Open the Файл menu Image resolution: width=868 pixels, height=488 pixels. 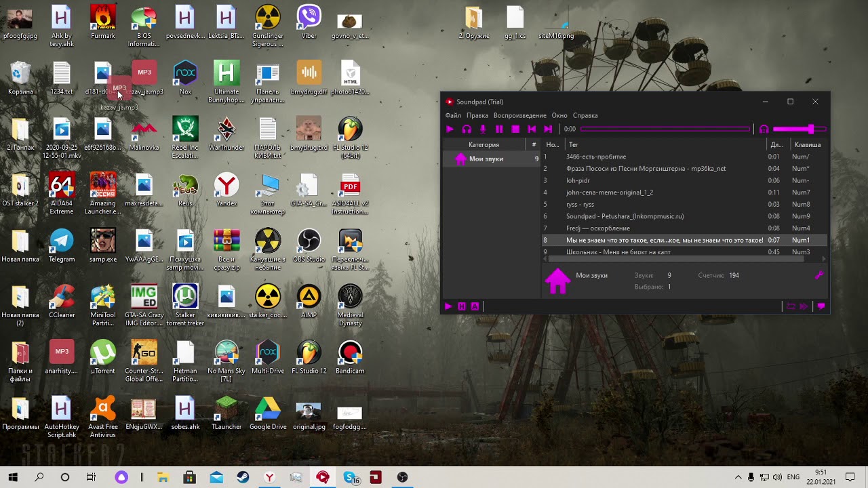[x=453, y=115]
